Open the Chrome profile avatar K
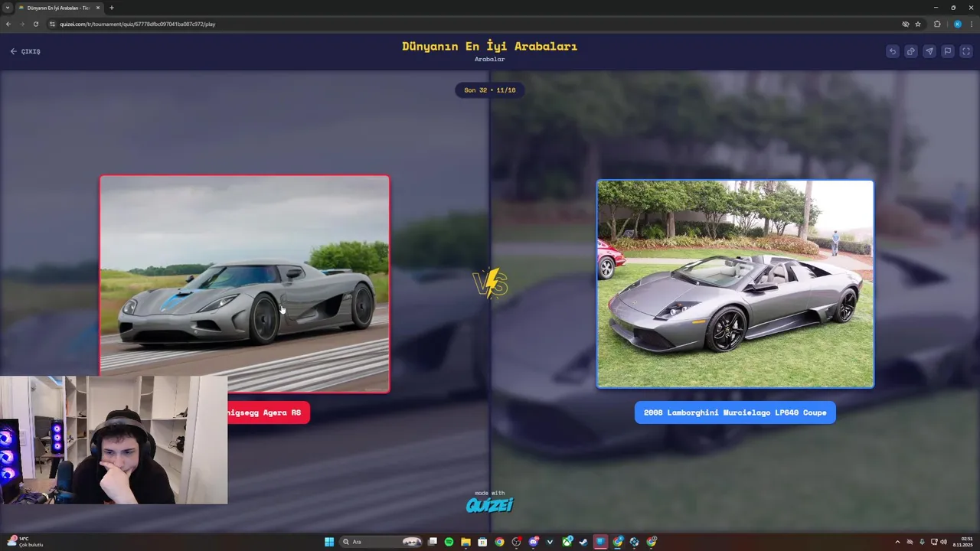This screenshot has width=980, height=551. pos(957,24)
